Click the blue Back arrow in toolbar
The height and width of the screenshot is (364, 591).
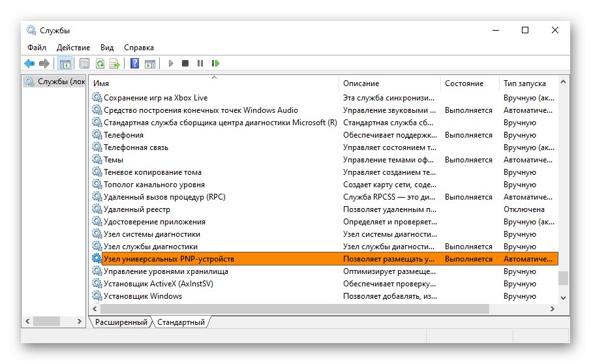click(x=29, y=63)
